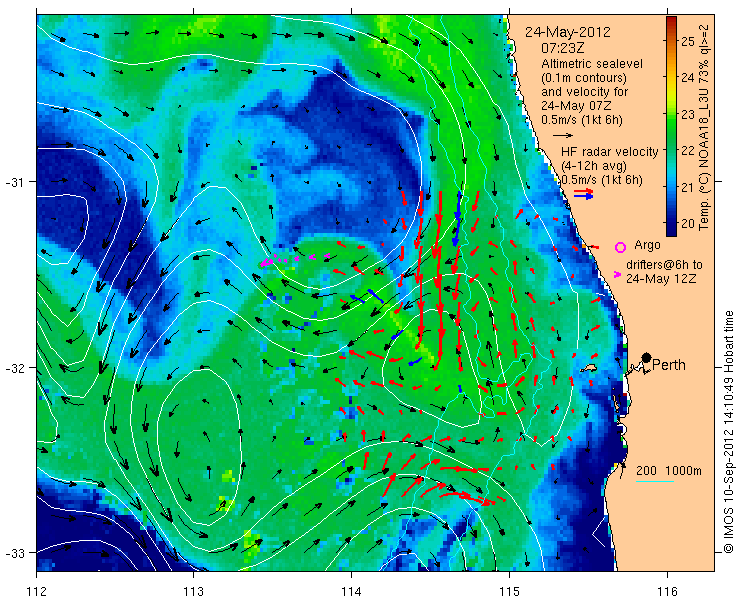Click the latitude axis label '-33'
This screenshot has width=740, height=600.
point(14,552)
